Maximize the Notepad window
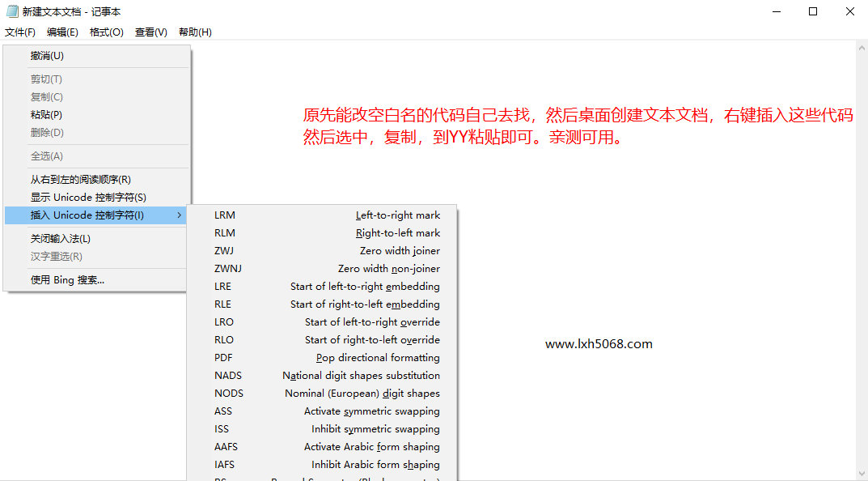This screenshot has width=868, height=481. click(x=813, y=11)
